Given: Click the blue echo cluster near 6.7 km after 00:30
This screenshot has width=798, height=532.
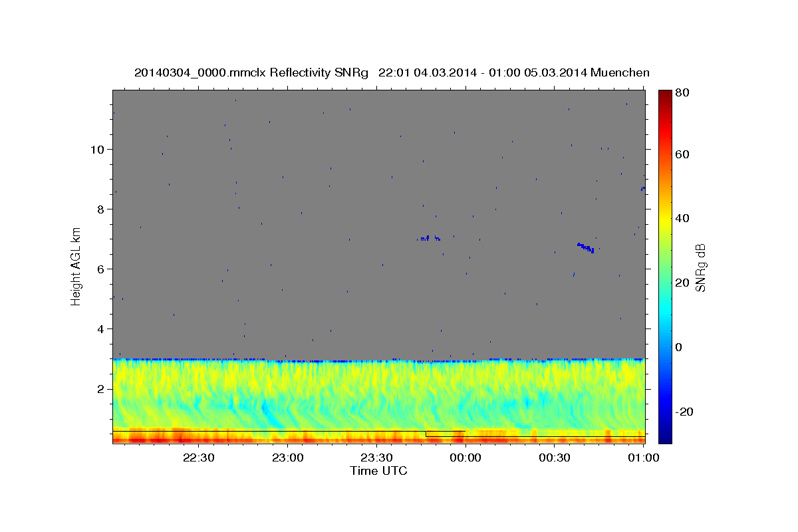Looking at the screenshot, I should 585,247.
